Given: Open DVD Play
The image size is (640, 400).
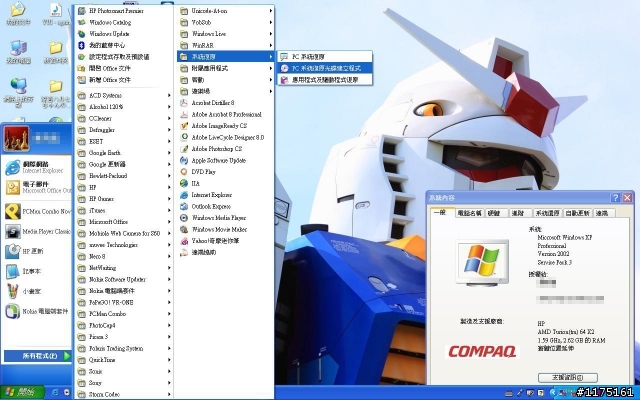Looking at the screenshot, I should [226, 172].
